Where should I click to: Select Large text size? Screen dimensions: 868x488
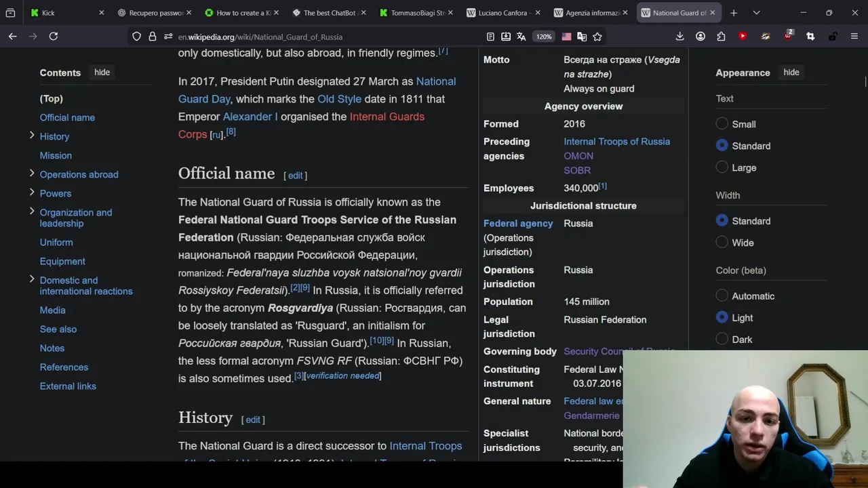[722, 167]
